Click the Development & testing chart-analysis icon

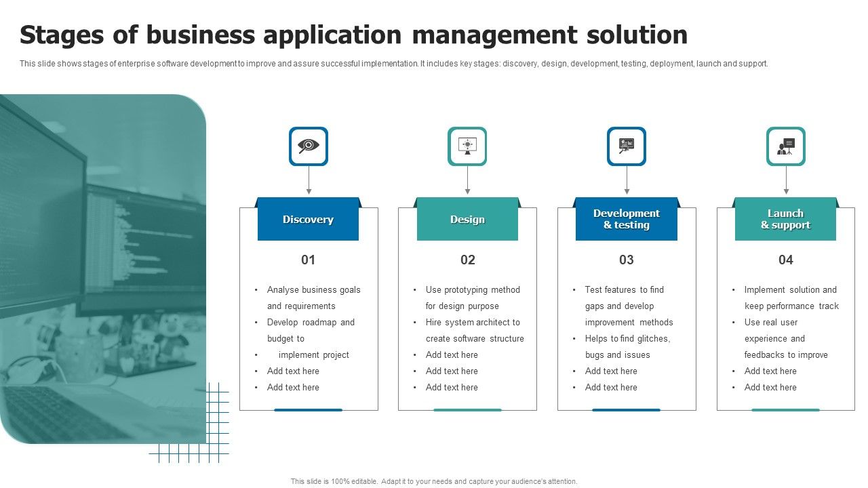click(627, 146)
